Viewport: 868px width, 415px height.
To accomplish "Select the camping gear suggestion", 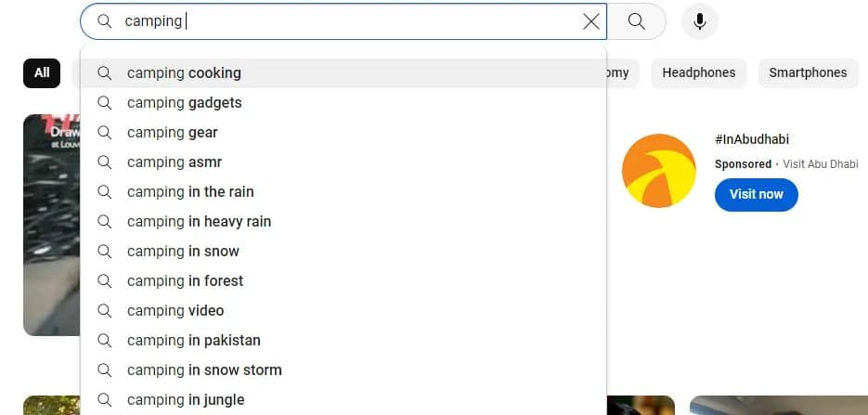I will point(343,133).
